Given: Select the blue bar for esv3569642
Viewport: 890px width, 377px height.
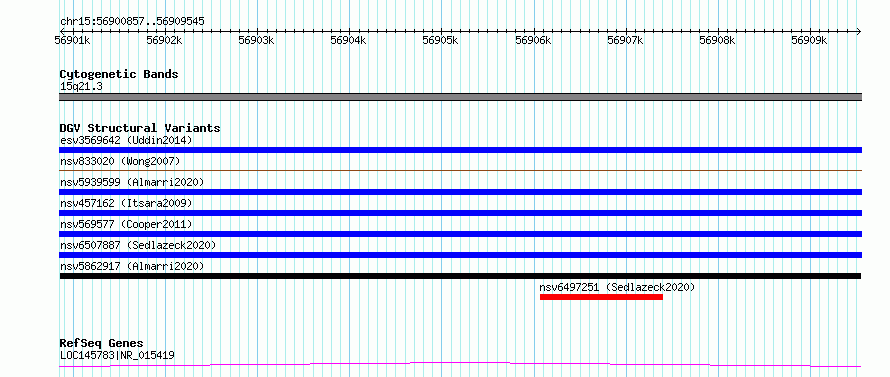Looking at the screenshot, I should pos(460,150).
